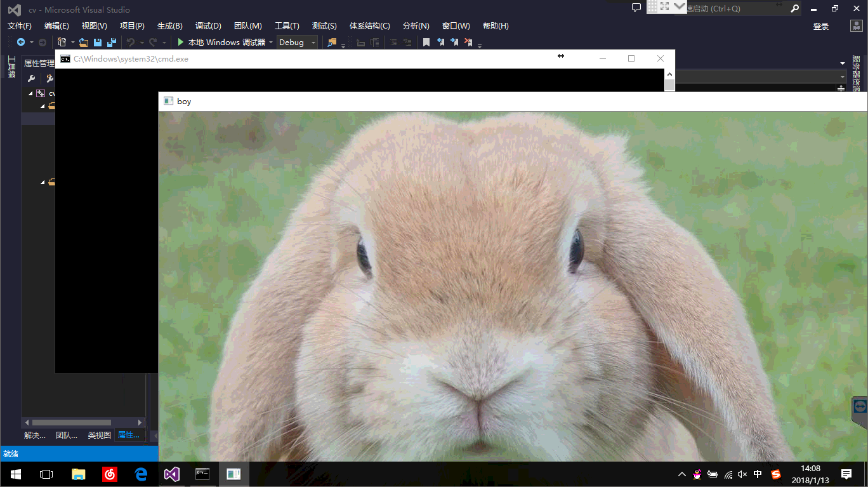Click the cmd.exe window scrollbar up arrow

click(669, 74)
